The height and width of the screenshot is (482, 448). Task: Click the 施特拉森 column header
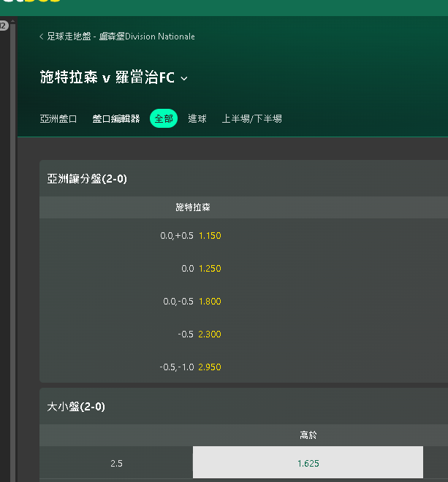pos(193,207)
